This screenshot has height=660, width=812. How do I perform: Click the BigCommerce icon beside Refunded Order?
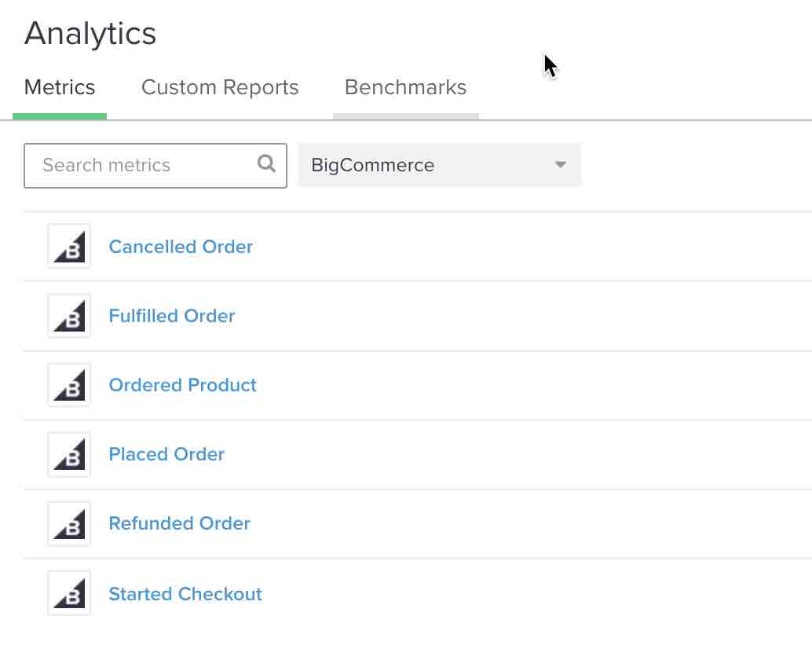click(x=68, y=523)
